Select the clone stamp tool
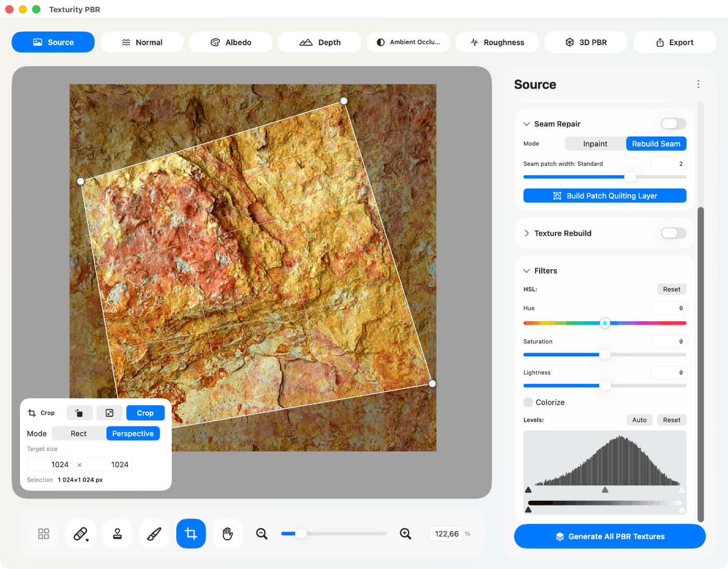Screen dimensions: 728x569 (x=118, y=534)
